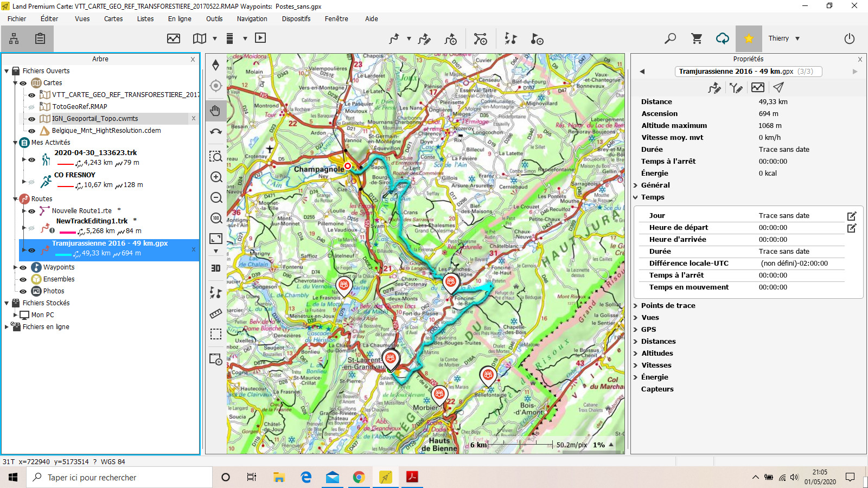Expand the Points de trace section
Viewport: 868px width, 488px height.
tap(636, 305)
